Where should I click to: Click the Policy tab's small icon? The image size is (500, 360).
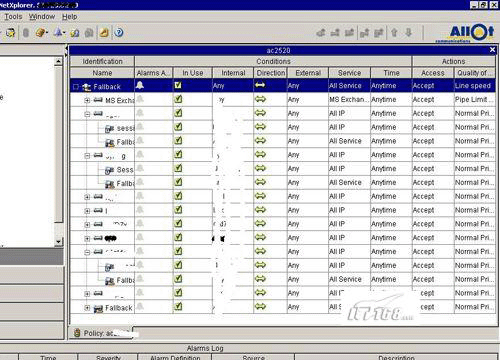[x=77, y=333]
